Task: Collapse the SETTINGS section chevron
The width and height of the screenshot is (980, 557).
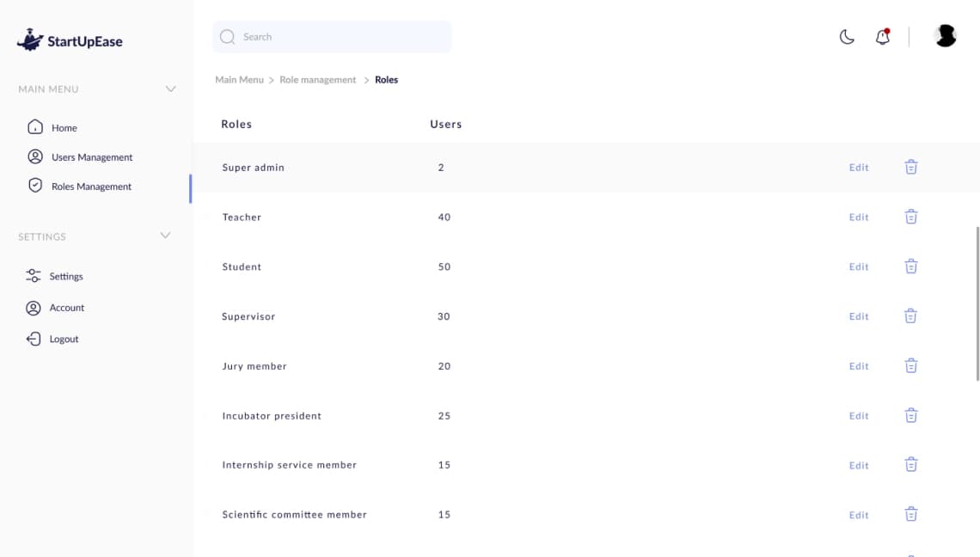Action: (165, 236)
